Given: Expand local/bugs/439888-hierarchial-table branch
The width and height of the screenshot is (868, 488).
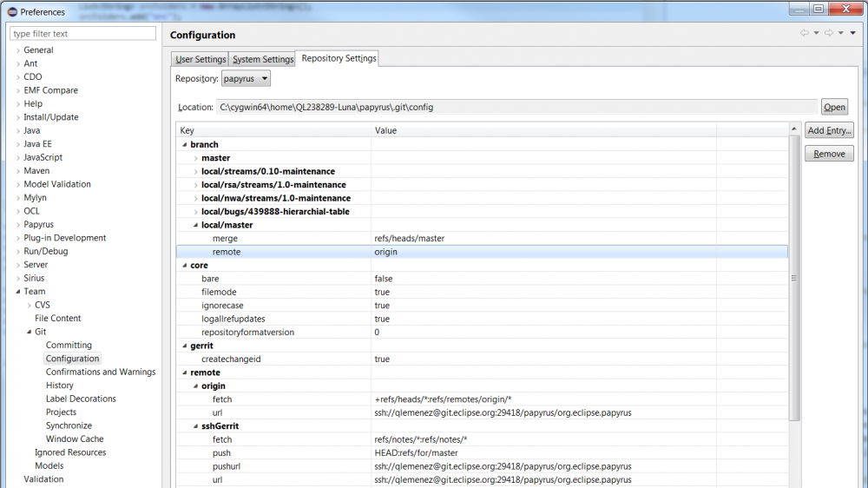Looking at the screenshot, I should (196, 212).
